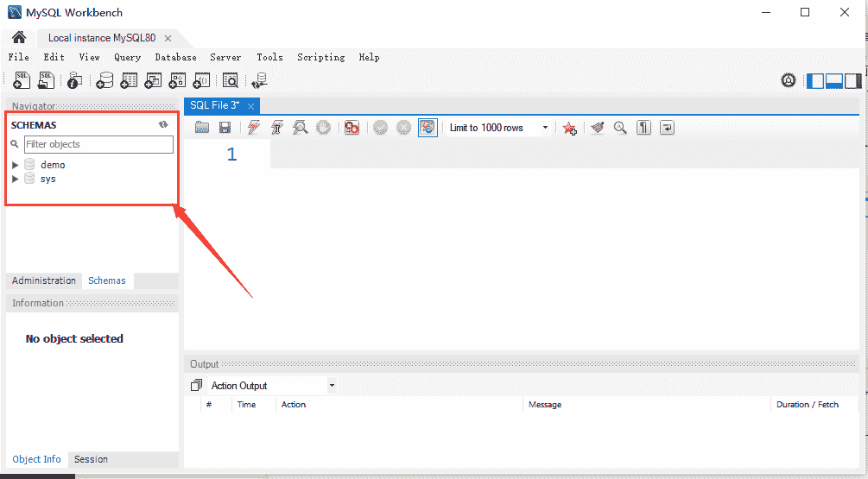Go to home screen tab
The width and height of the screenshot is (868, 479).
[x=19, y=38]
